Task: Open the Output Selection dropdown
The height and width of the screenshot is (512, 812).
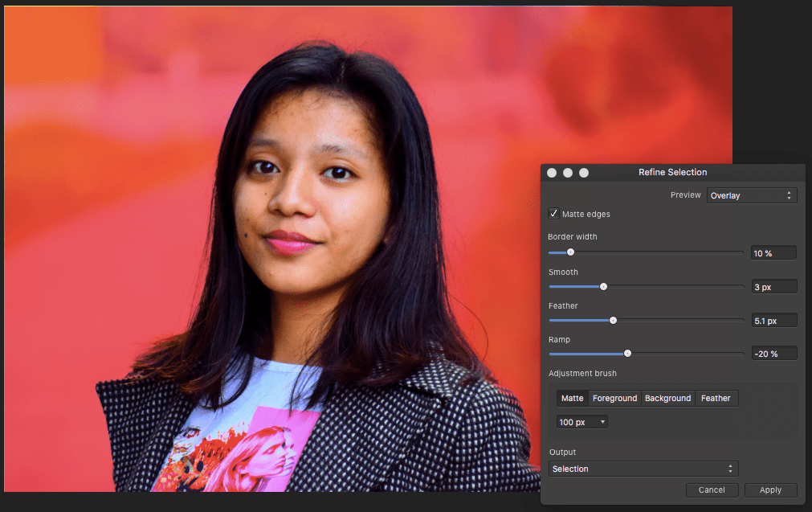Action: click(x=643, y=469)
